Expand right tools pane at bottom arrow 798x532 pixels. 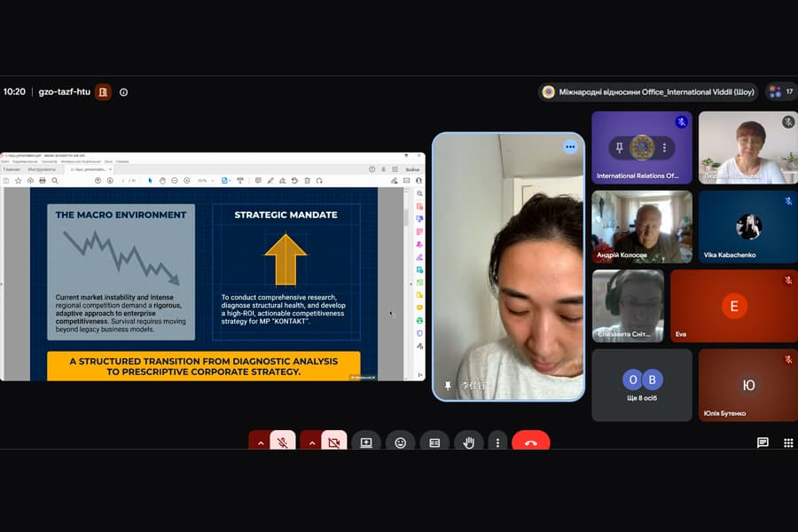tap(420, 375)
